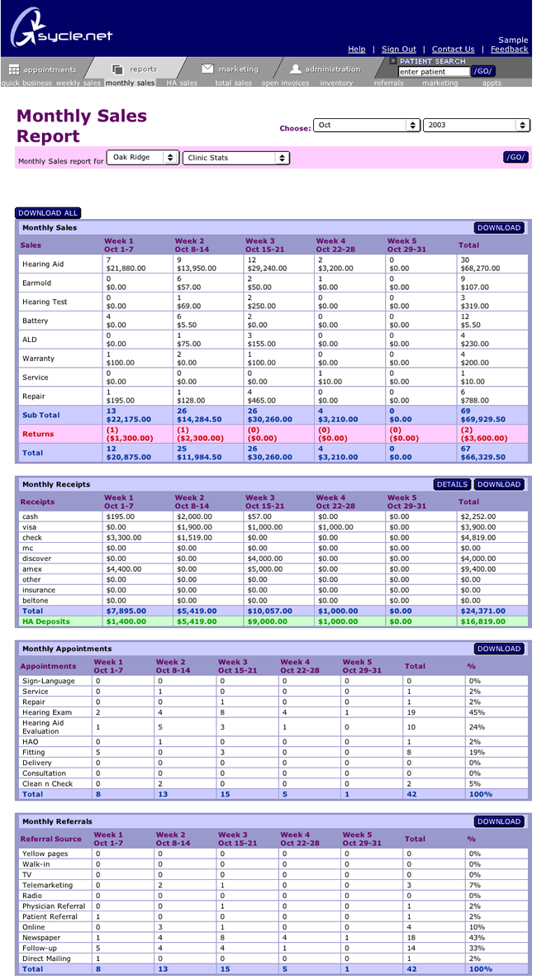Image resolution: width=537 pixels, height=980 pixels.
Task: Switch to the HA sales sub-tab
Action: pyautogui.click(x=181, y=83)
